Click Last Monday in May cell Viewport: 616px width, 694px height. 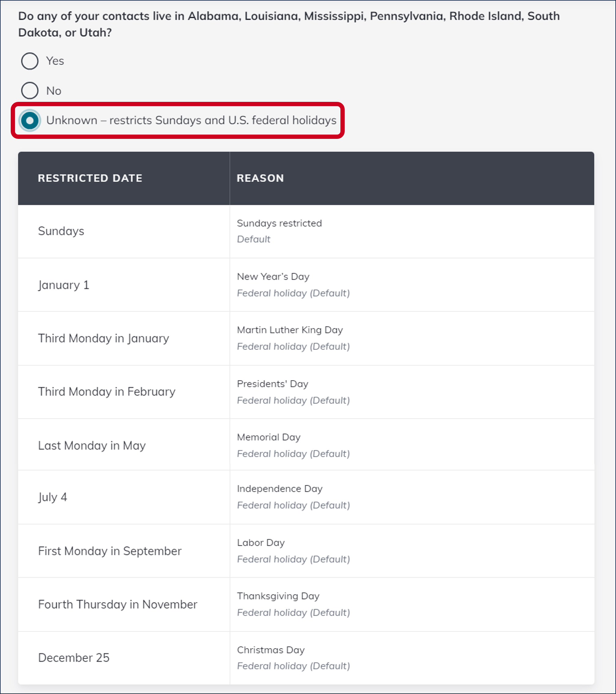[x=92, y=445]
